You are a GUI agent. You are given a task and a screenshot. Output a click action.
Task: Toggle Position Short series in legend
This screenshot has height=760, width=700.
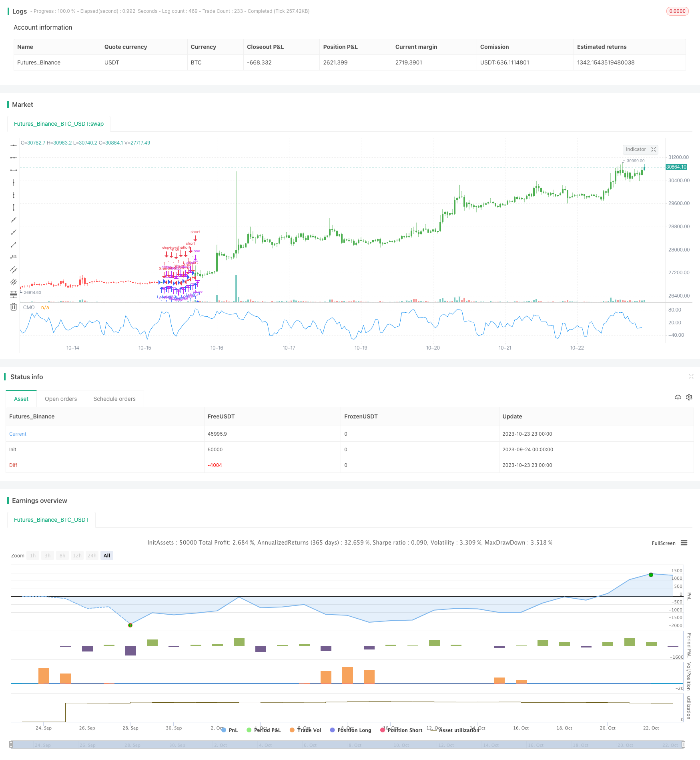point(401,730)
